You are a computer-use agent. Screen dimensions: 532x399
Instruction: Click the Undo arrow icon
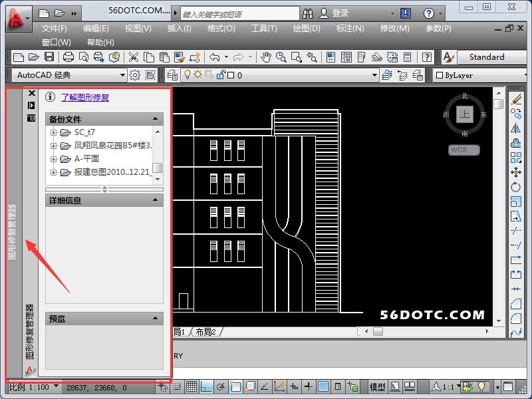[214, 58]
